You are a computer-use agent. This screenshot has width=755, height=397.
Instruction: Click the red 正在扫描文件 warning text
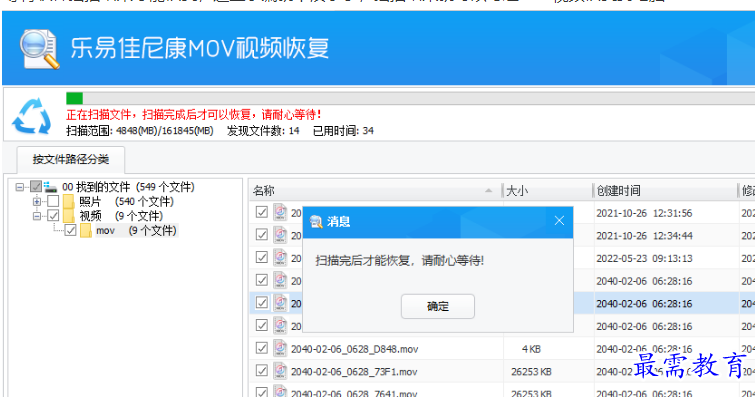tap(194, 115)
